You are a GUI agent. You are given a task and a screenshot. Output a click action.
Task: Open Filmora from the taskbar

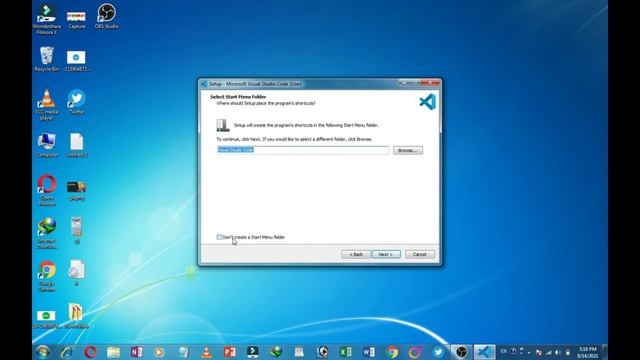pyautogui.click(x=253, y=352)
